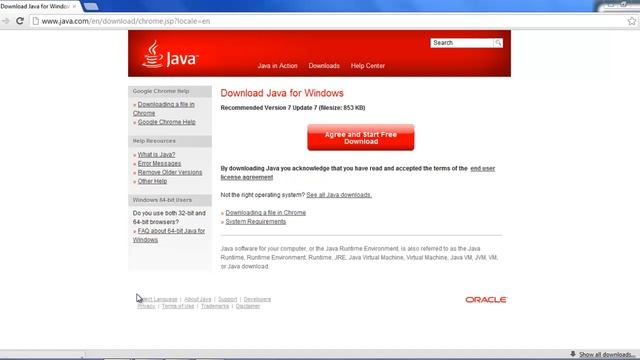The height and width of the screenshot is (360, 640).
Task: Click the page icon before the URL
Action: pyautogui.click(x=36, y=21)
